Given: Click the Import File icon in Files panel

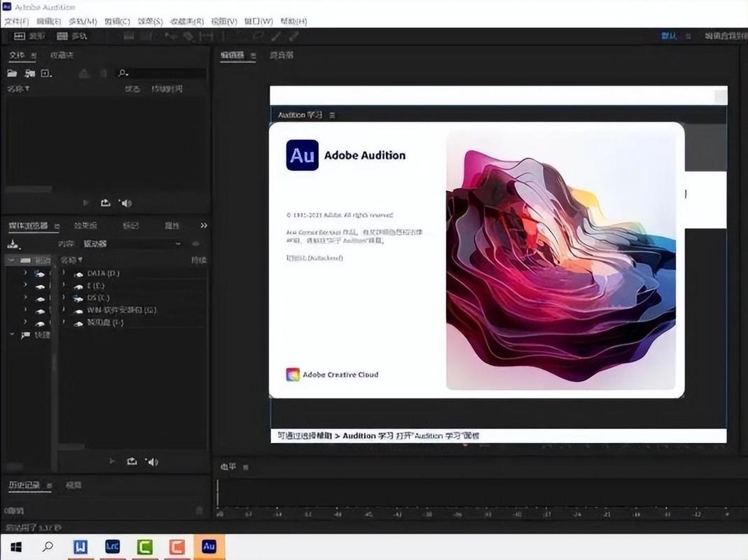Looking at the screenshot, I should coord(29,73).
